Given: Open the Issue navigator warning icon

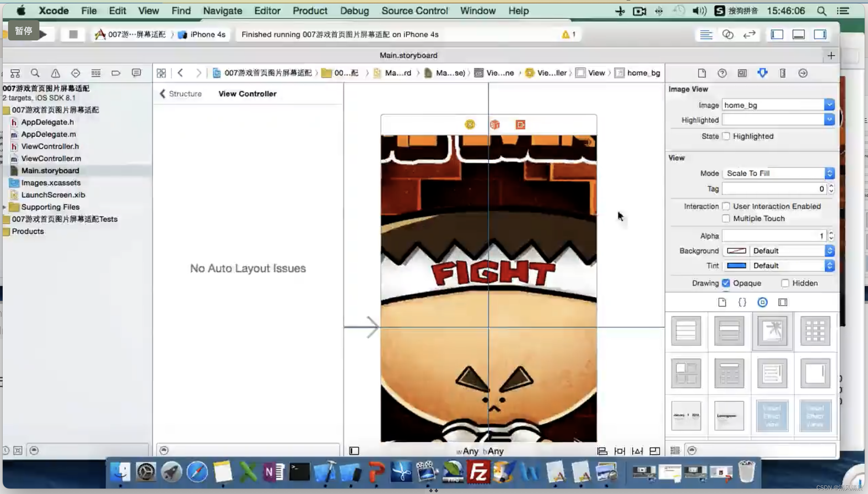Looking at the screenshot, I should coord(55,73).
